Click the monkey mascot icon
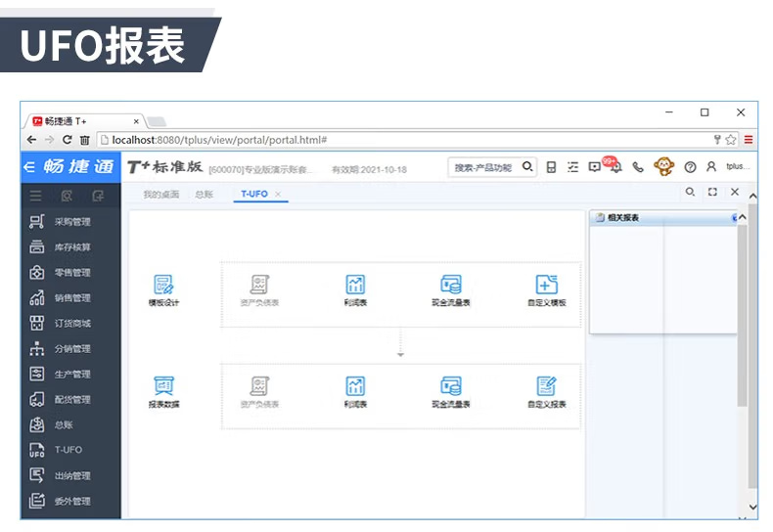 click(664, 166)
